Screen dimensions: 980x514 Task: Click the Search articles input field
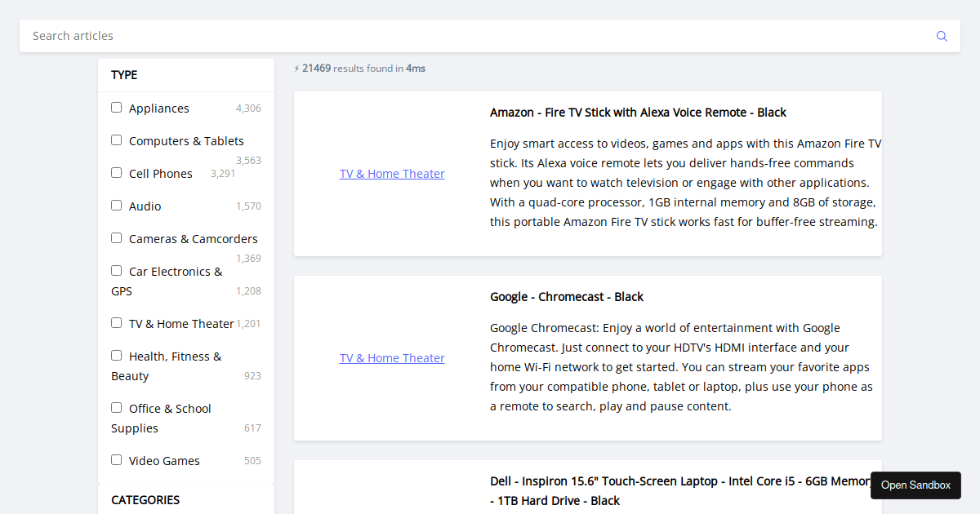(x=327, y=36)
